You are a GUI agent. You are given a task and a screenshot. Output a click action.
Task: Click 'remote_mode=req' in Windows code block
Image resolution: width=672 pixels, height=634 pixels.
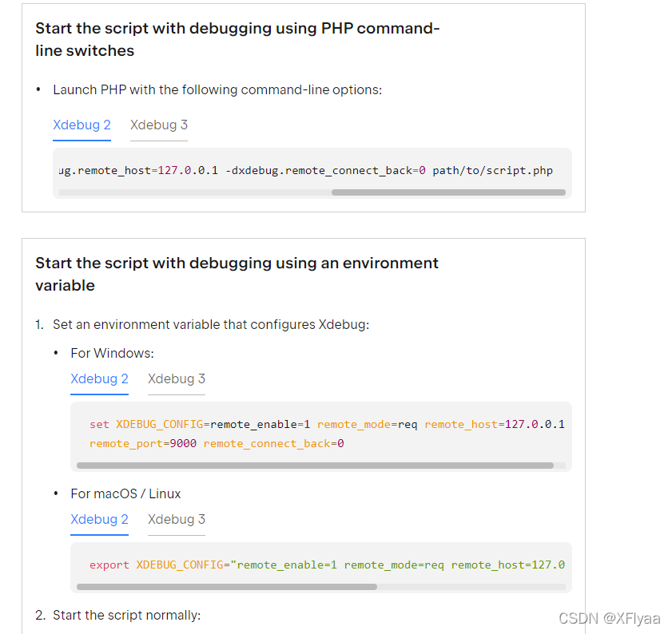tap(368, 425)
